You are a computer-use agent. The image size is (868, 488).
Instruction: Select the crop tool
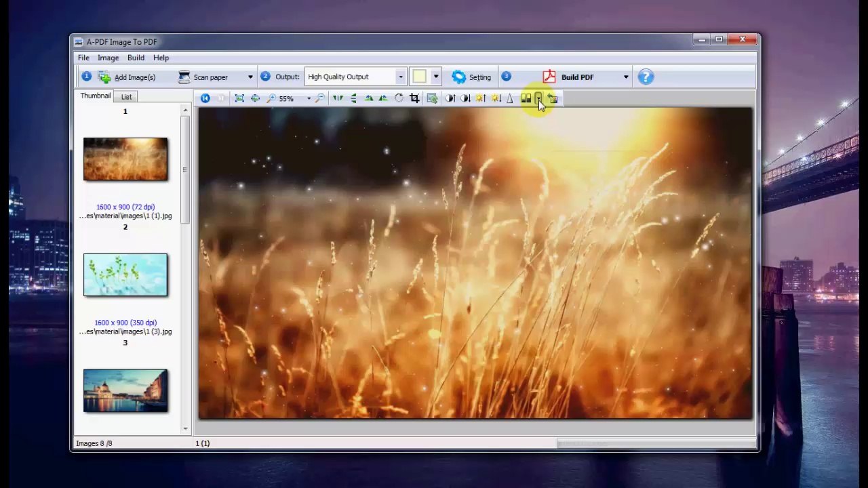tap(414, 99)
